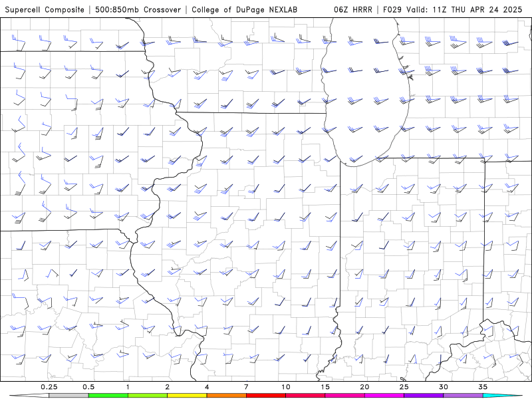This screenshot has height=399, width=532.
Task: Click the '15' legend value
Action: [x=325, y=387]
